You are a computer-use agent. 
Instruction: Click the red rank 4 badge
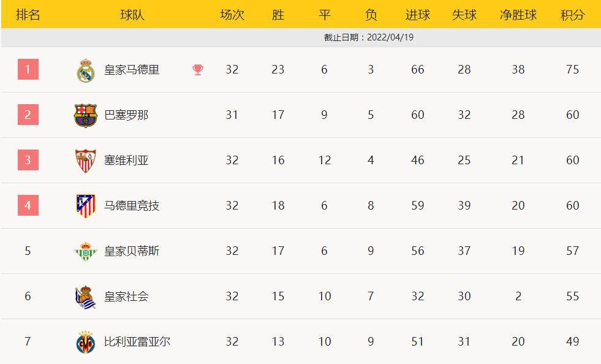click(28, 205)
